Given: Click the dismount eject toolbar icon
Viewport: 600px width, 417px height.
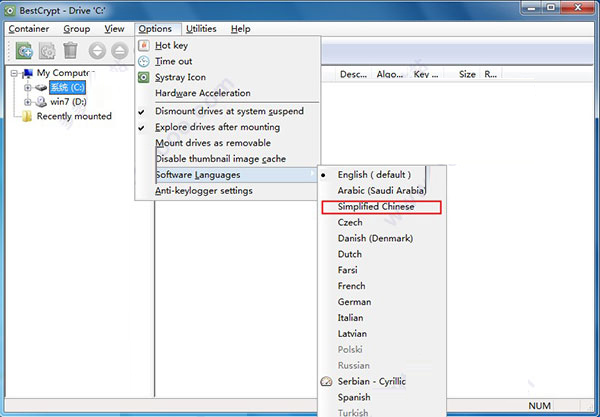Looking at the screenshot, I should (x=120, y=51).
